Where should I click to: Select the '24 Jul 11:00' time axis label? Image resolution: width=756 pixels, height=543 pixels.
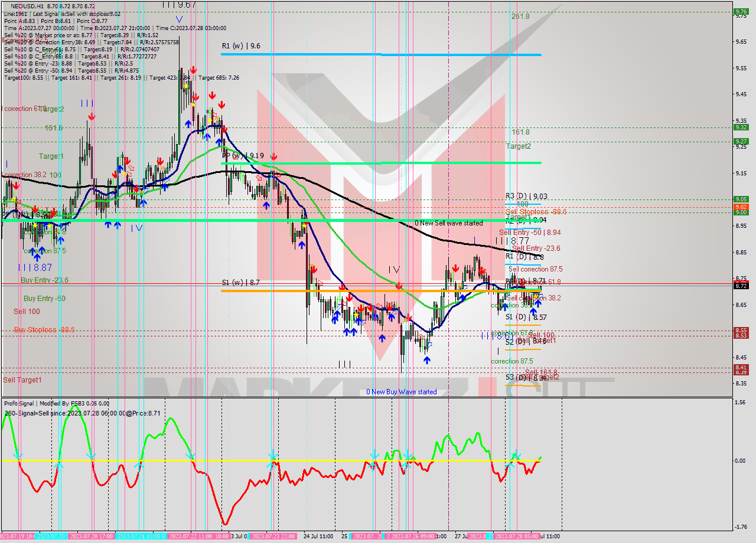318,537
